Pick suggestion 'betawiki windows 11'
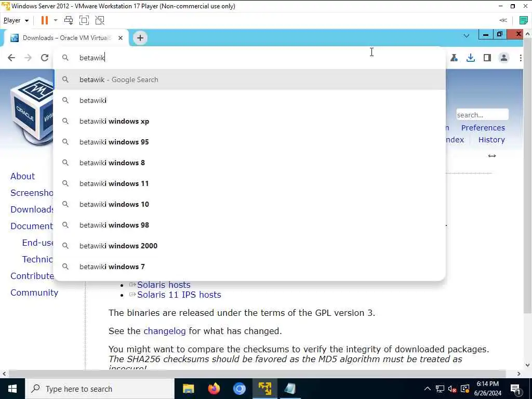The image size is (532, 399). 249,183
